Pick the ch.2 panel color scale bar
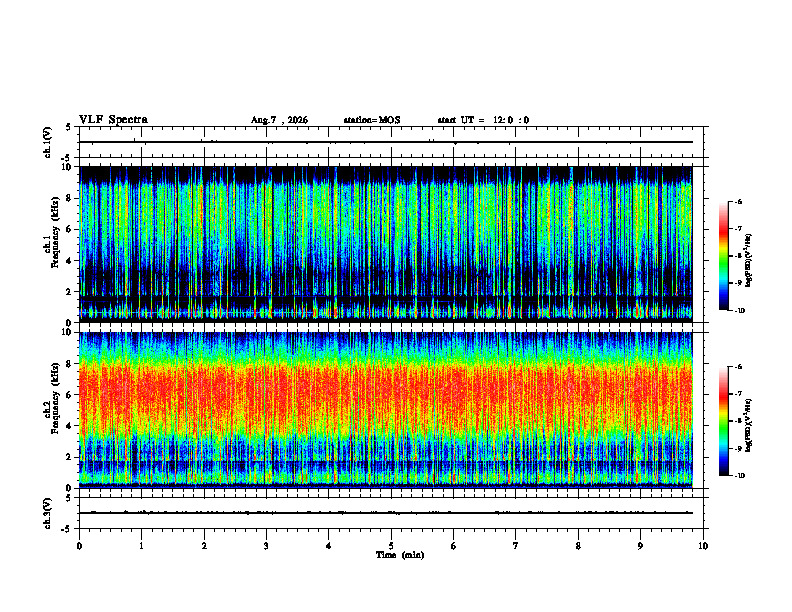Image resolution: width=792 pixels, height=612 pixels. pyautogui.click(x=723, y=421)
